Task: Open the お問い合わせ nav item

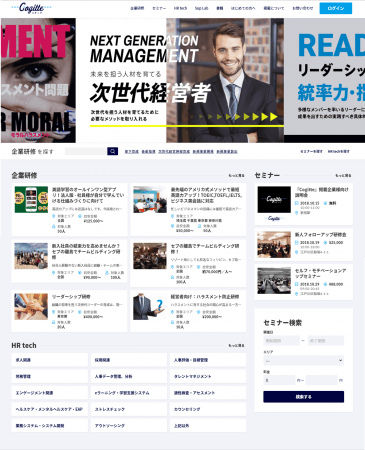Action: click(303, 8)
